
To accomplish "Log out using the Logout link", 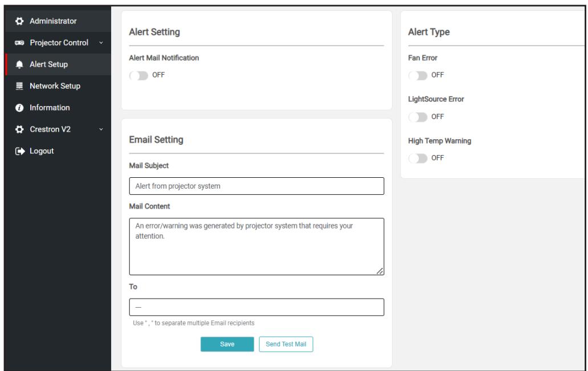I will pos(58,151).
